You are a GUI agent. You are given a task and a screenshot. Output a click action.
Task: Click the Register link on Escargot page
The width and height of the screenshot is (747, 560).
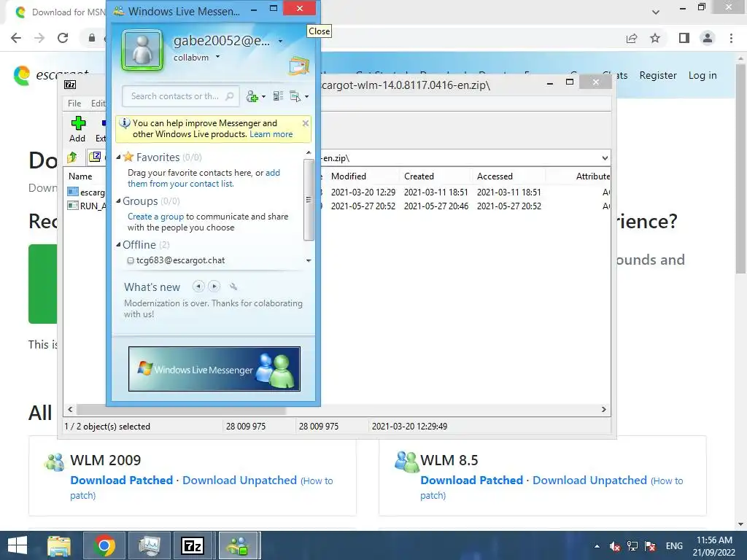(x=658, y=75)
